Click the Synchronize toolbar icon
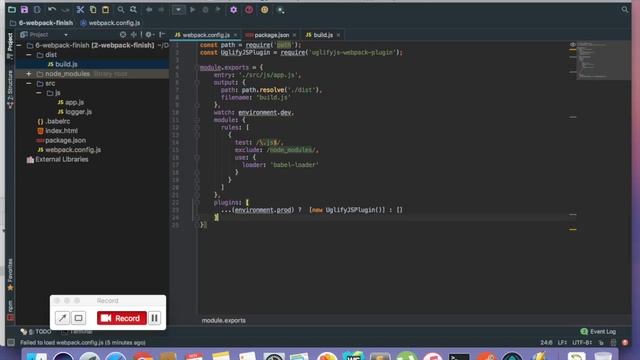The width and height of the screenshot is (640, 360). click(37, 9)
